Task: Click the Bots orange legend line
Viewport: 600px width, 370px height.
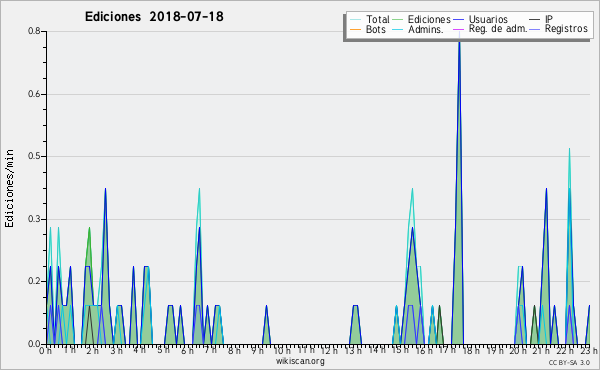Action: click(355, 29)
